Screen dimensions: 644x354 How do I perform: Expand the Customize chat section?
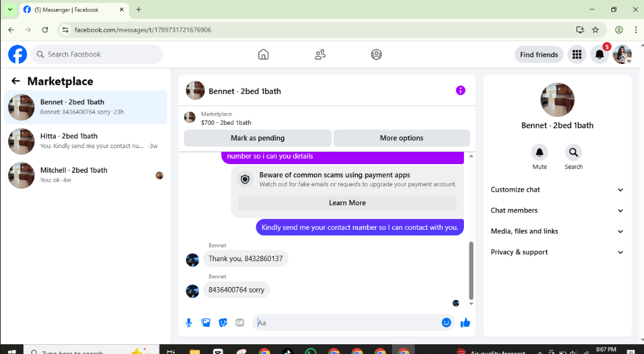point(557,189)
